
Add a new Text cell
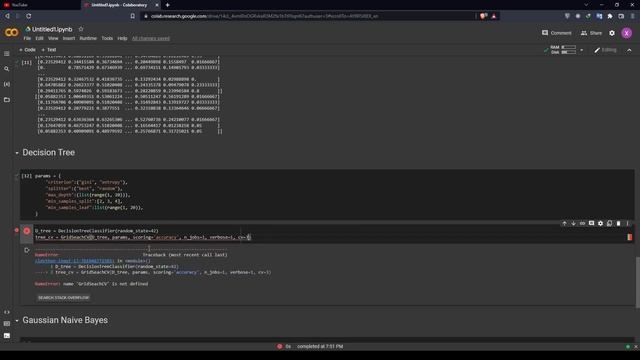(49, 50)
